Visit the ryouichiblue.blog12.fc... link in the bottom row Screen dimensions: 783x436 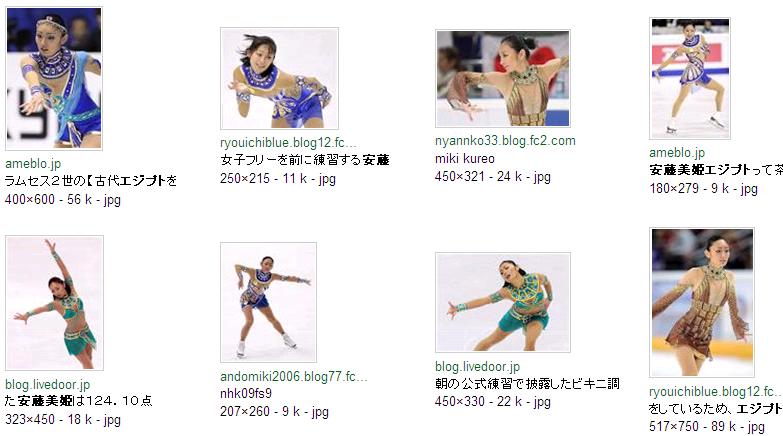tap(716, 392)
